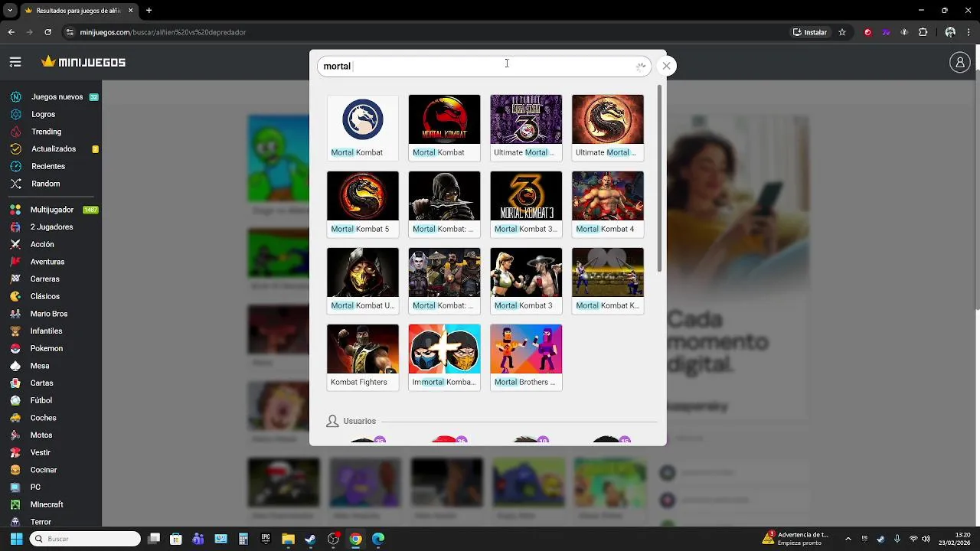Open the Multijugador category

tap(54, 210)
